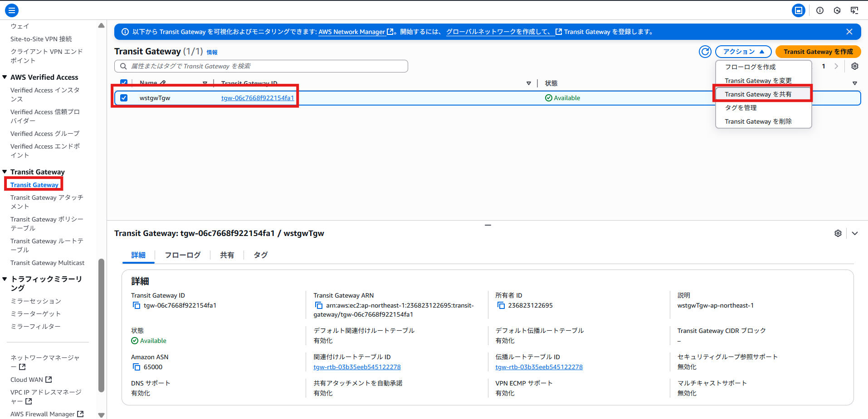Click the magnifier icon in the search box

coord(123,66)
